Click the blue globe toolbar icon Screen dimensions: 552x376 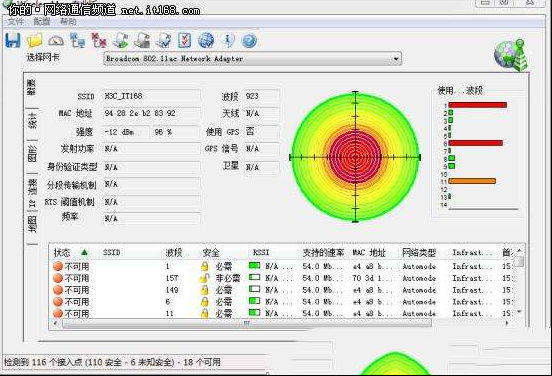[x=206, y=40]
